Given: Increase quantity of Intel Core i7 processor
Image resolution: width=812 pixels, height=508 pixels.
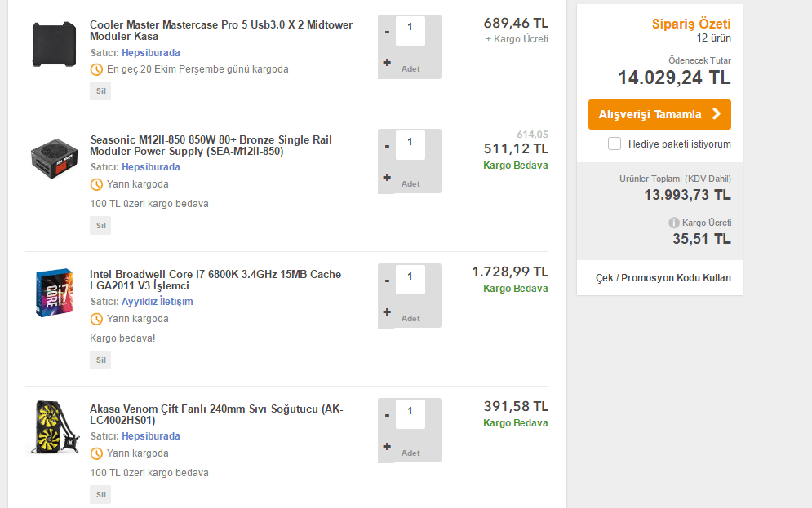Looking at the screenshot, I should pyautogui.click(x=387, y=311).
